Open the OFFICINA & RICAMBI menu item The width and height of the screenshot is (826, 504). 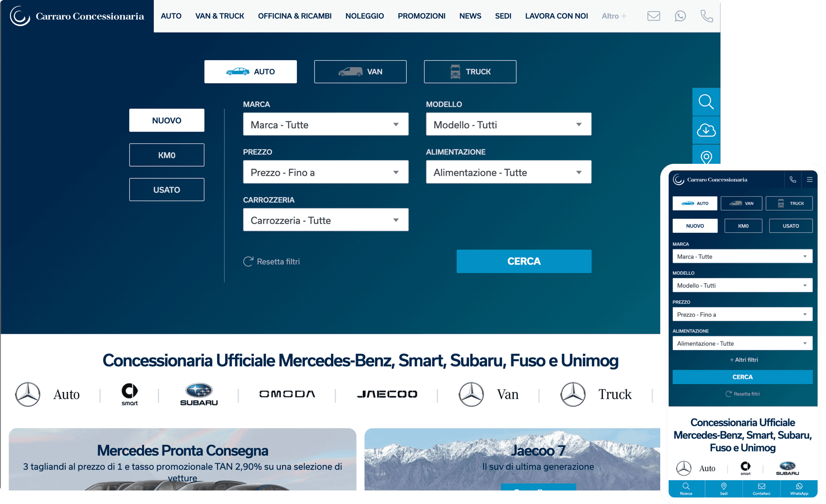tap(295, 16)
